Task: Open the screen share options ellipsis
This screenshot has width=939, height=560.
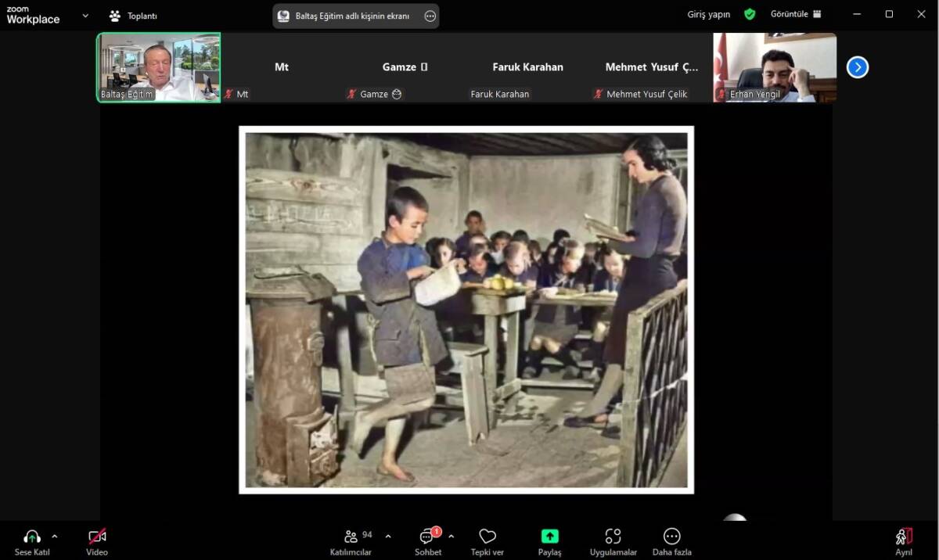Action: click(430, 16)
